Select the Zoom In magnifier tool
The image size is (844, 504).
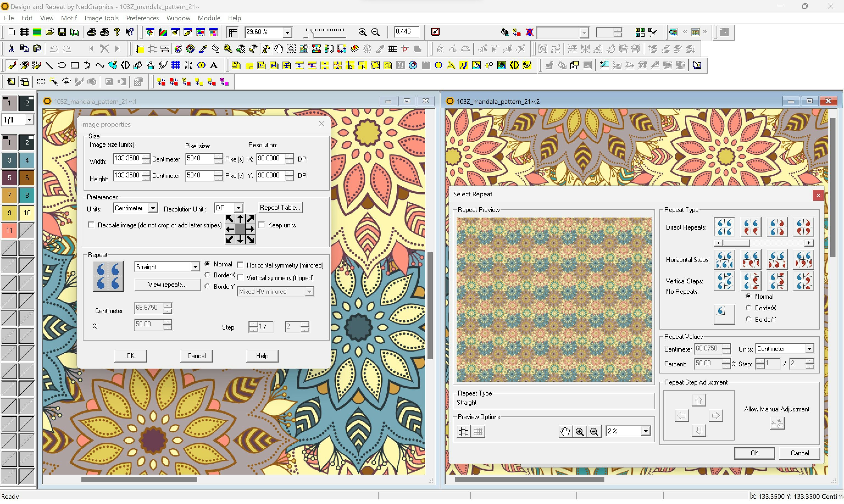click(x=362, y=32)
